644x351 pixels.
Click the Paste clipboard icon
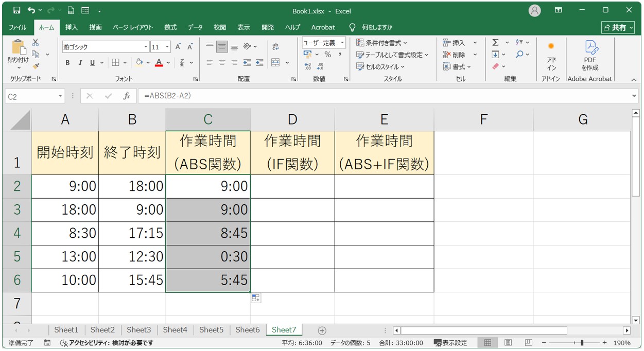click(x=19, y=47)
